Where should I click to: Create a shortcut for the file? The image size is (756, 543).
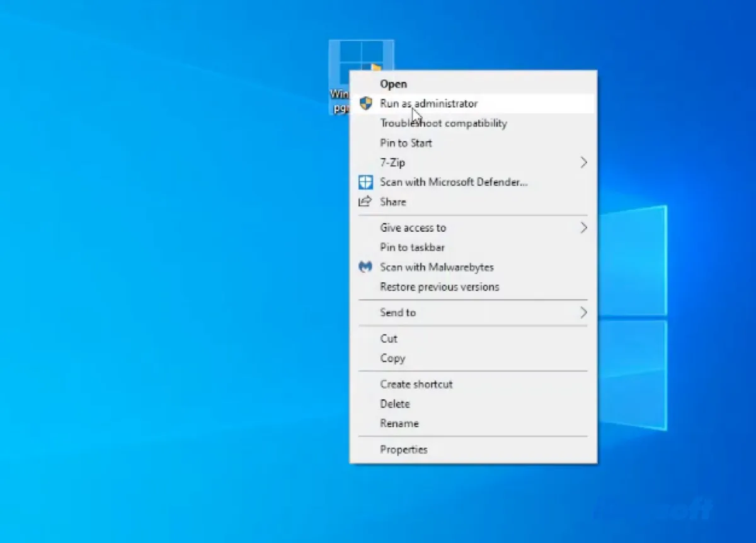click(x=416, y=384)
